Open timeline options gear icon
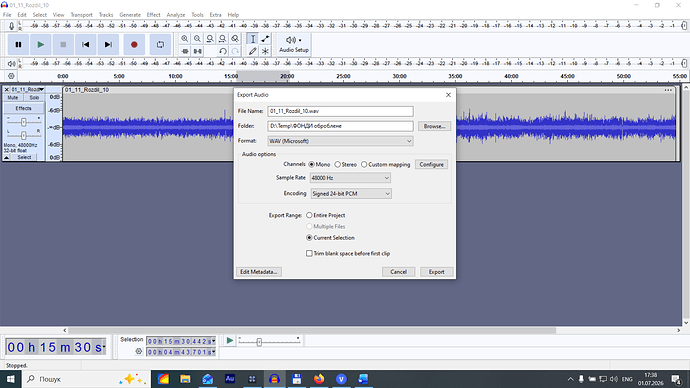690x388 pixels. click(x=11, y=76)
